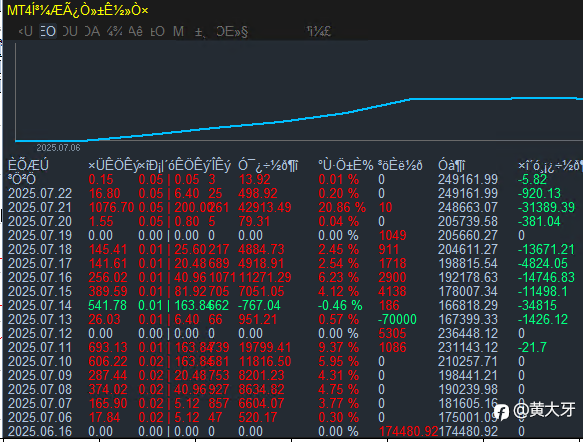Open the last tab ending with £

(319, 32)
